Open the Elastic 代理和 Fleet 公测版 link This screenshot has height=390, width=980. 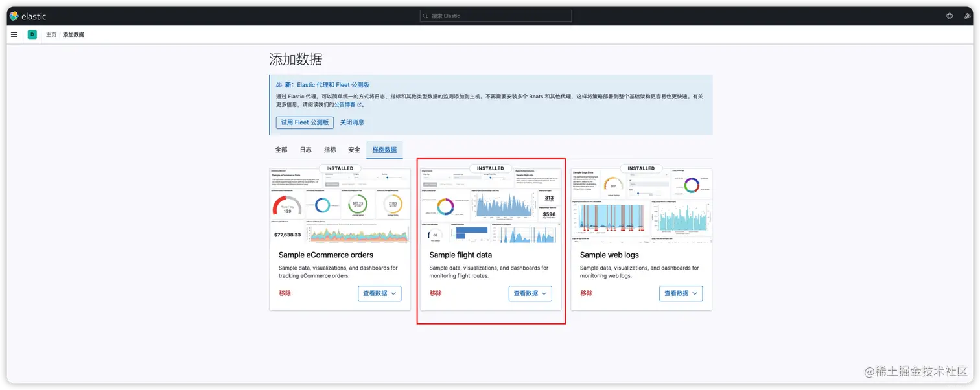333,85
